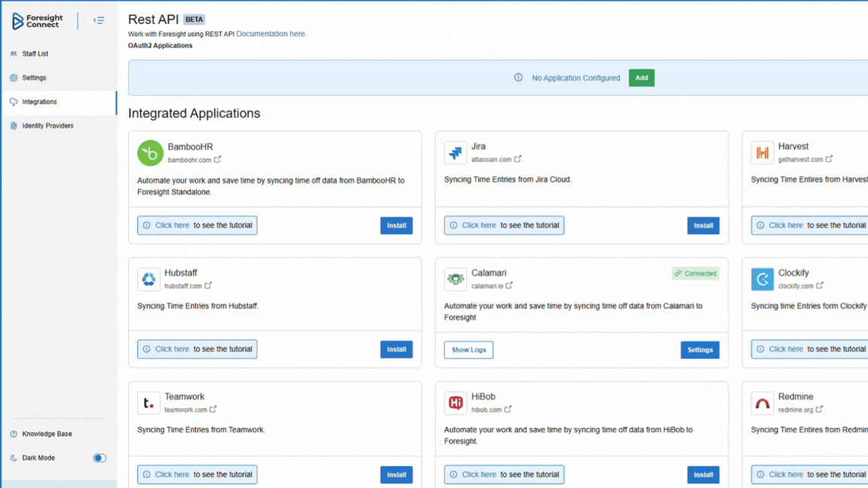Open Staff List in the sidebar

tap(59, 53)
